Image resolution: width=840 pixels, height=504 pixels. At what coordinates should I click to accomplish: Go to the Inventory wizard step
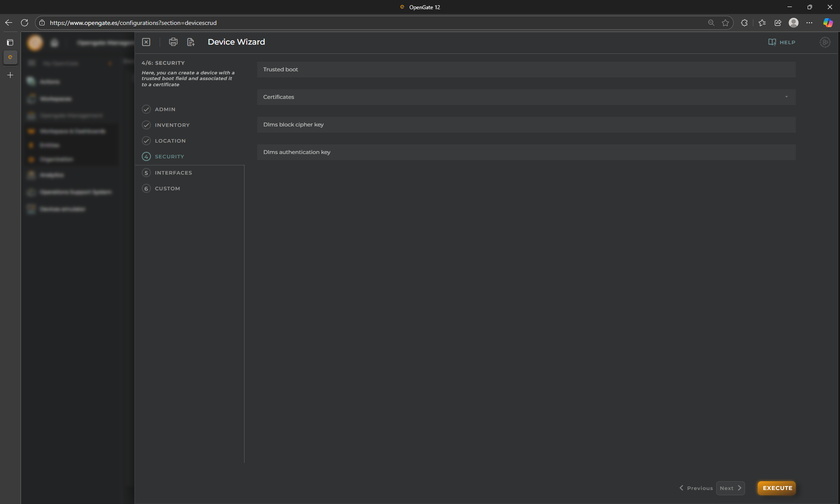click(x=172, y=125)
